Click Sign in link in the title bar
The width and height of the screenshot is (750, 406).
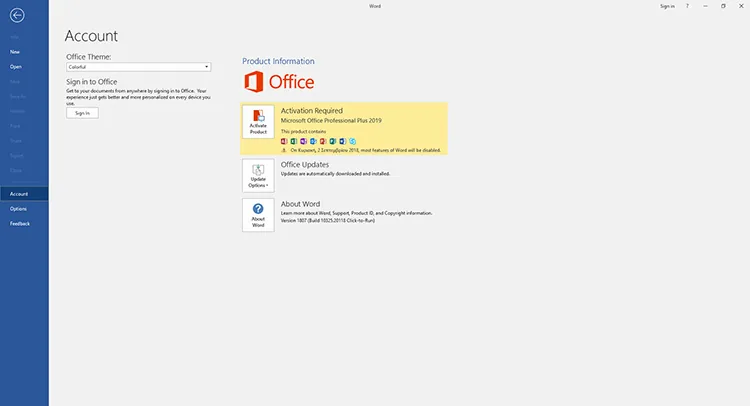(667, 6)
